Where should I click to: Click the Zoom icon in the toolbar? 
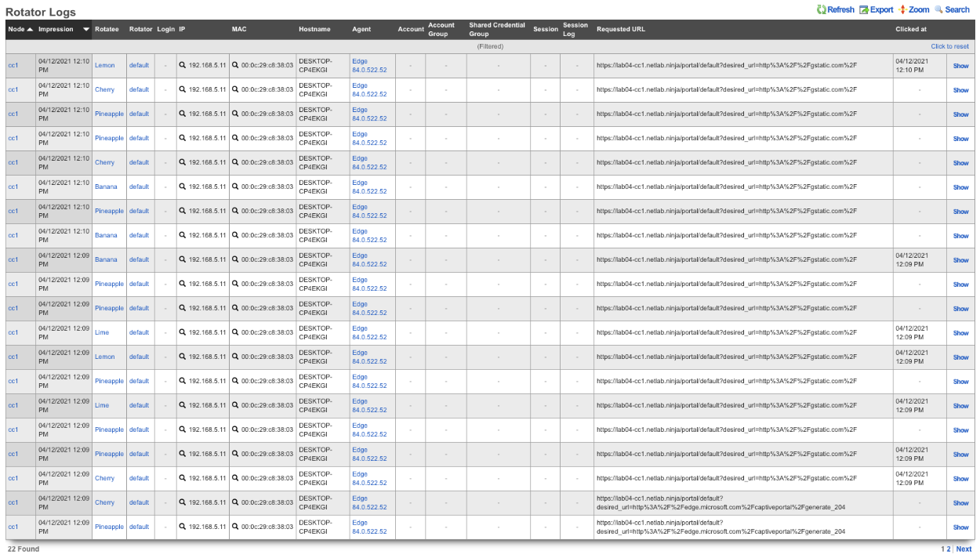tap(902, 9)
